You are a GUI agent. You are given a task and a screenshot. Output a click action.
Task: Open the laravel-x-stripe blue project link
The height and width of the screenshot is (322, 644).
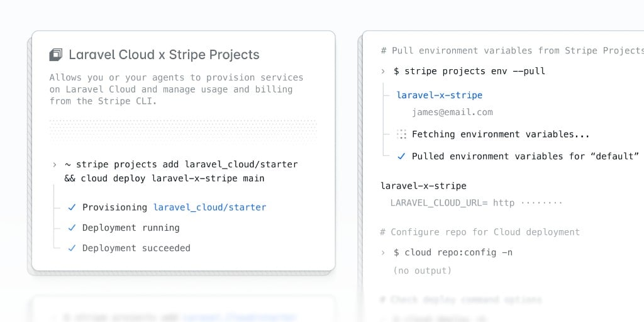point(440,96)
